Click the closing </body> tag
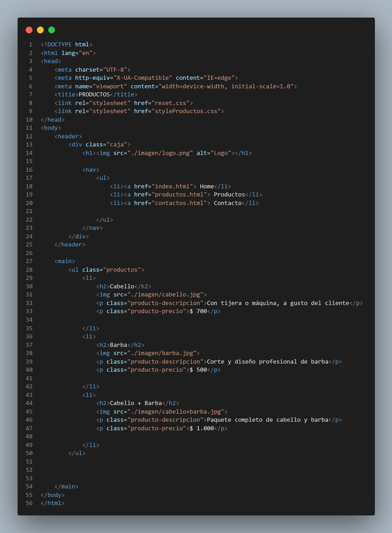Screen dimensions: 392x533 (x=53, y=495)
